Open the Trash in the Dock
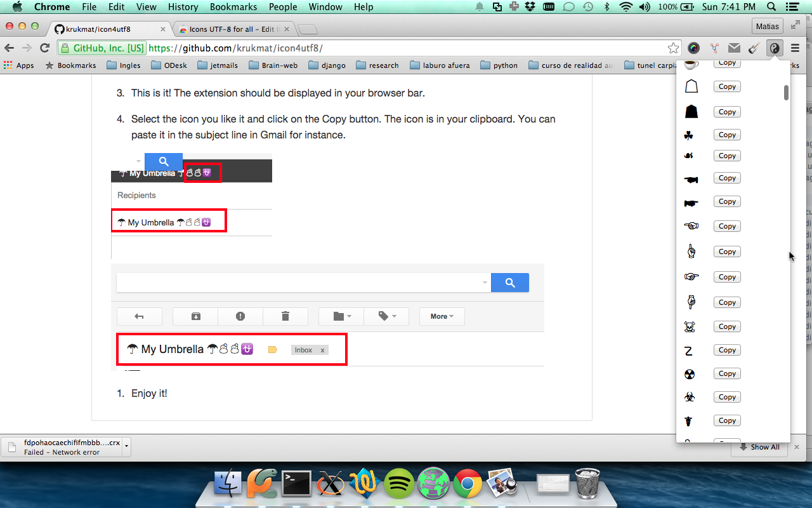This screenshot has height=508, width=812. point(587,484)
